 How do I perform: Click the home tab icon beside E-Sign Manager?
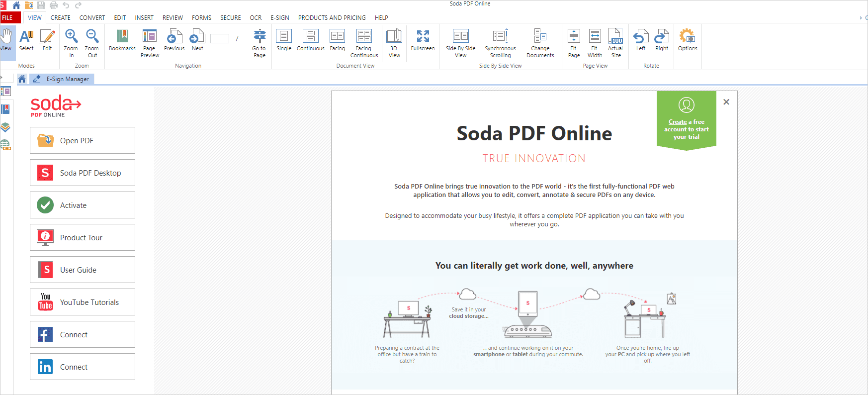[x=22, y=79]
